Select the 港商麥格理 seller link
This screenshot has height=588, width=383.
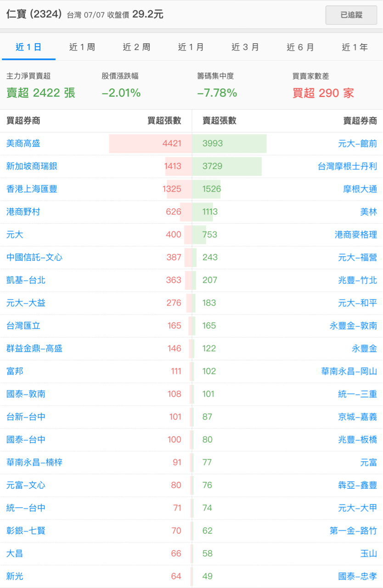coord(356,235)
